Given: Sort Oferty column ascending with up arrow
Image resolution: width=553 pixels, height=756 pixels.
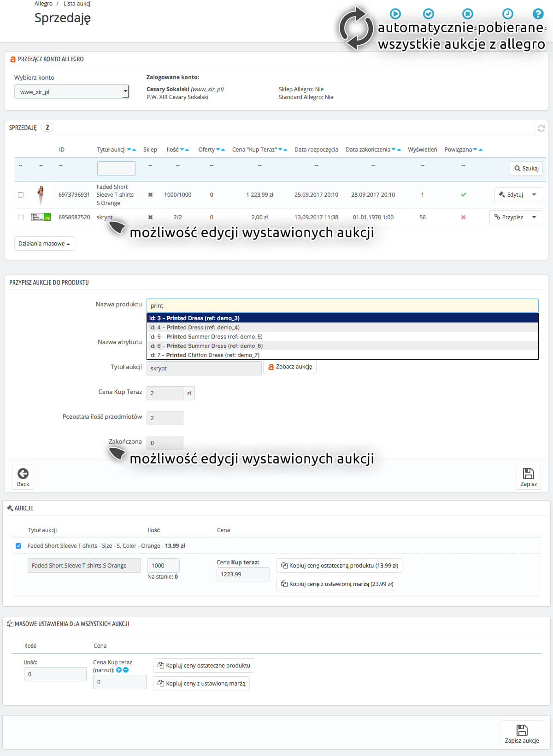Looking at the screenshot, I should point(223,150).
